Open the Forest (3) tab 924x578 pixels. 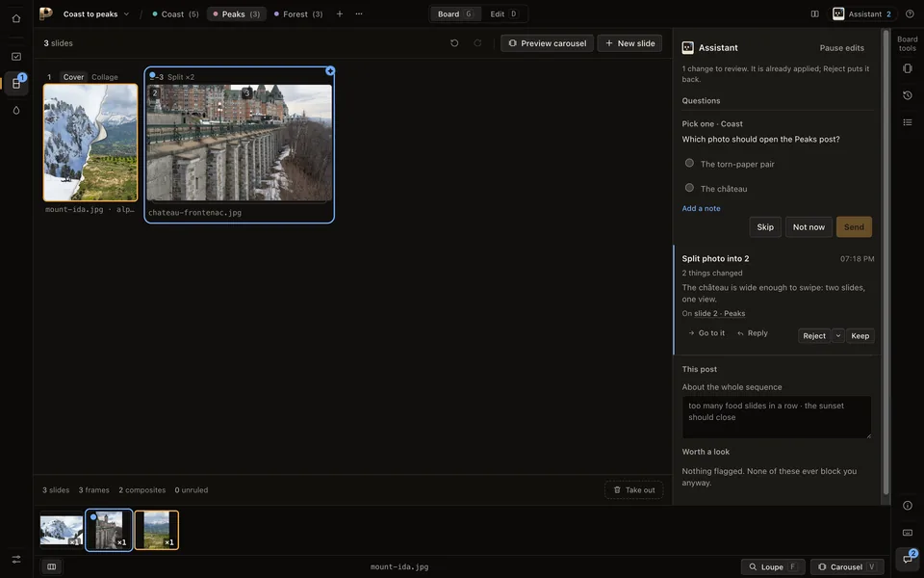(x=298, y=14)
